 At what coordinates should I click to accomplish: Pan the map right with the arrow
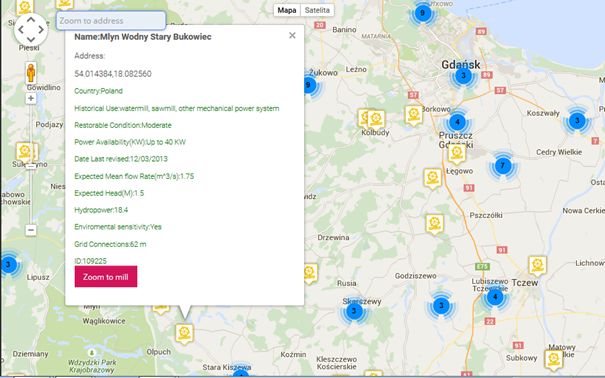[x=41, y=30]
